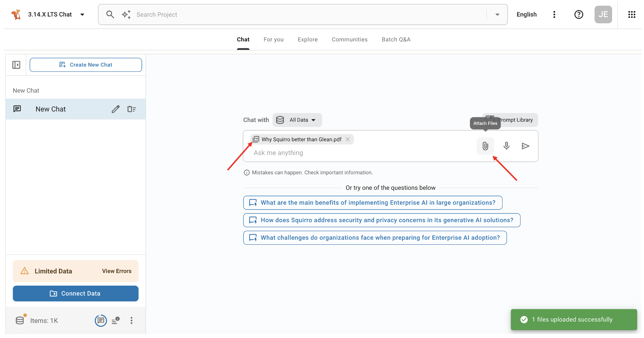Click View Errors link
Image resolution: width=644 pixels, height=338 pixels.
(x=117, y=271)
